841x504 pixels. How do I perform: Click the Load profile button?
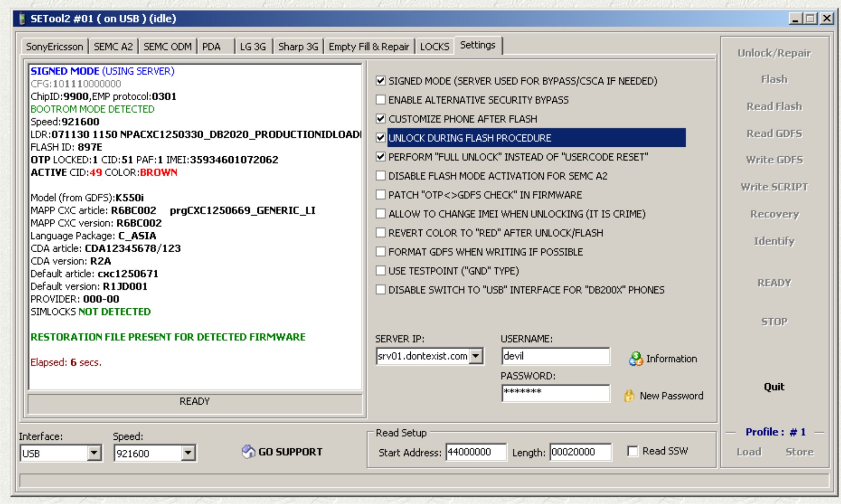coord(749,452)
